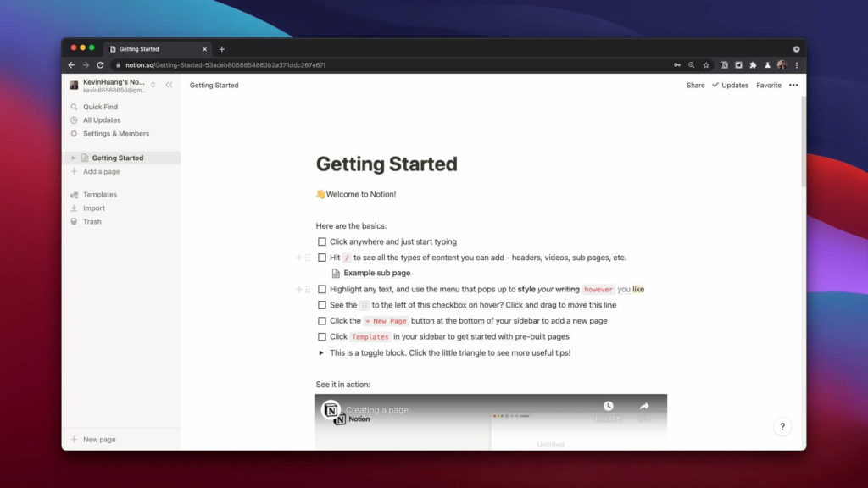Open the help question mark button
The width and height of the screenshot is (868, 488).
tap(782, 427)
